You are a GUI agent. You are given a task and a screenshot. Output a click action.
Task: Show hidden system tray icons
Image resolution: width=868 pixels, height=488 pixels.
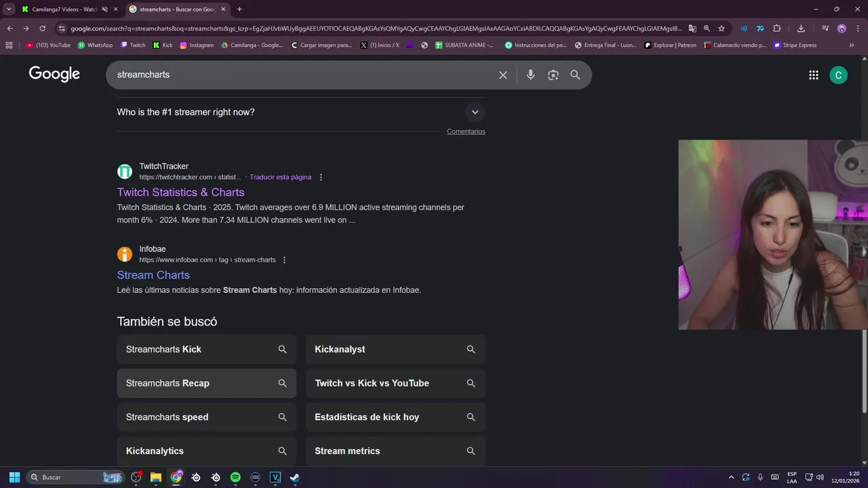[731, 477]
